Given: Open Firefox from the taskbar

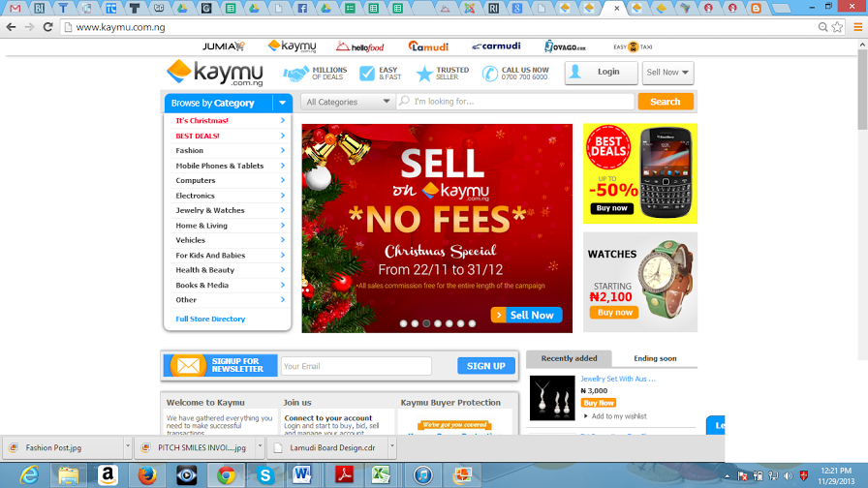Looking at the screenshot, I should tap(147, 475).
